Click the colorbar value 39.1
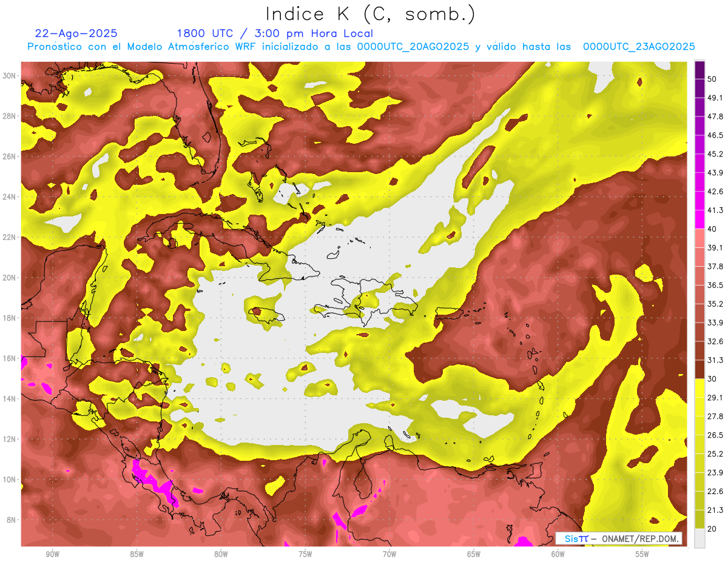Screen dimensions: 728x562 (715, 247)
